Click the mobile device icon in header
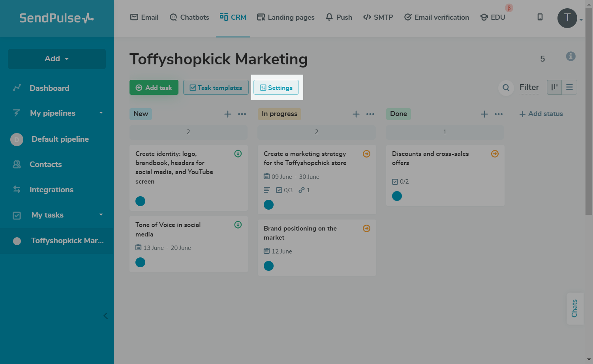Screen dimensions: 593x364 pos(540,17)
